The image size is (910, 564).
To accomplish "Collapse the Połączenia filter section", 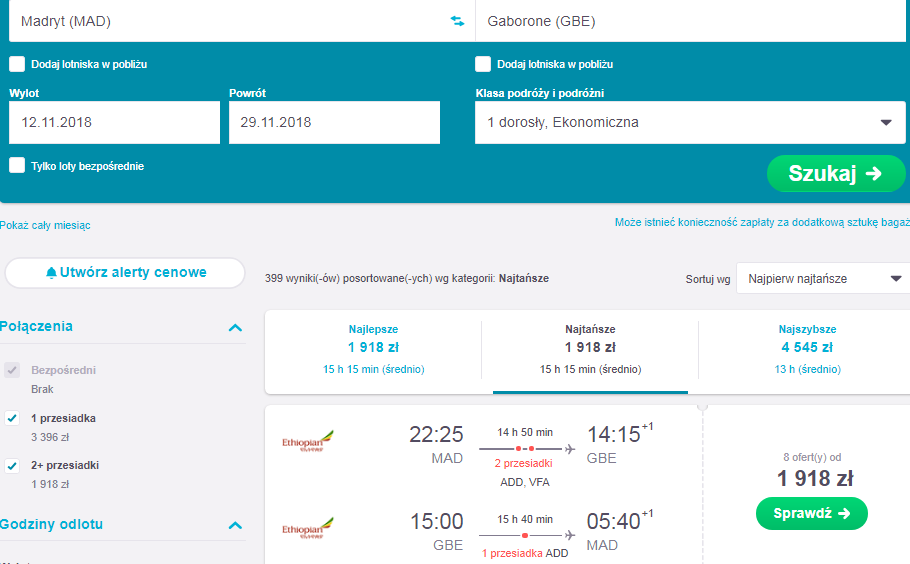I will coord(235,328).
